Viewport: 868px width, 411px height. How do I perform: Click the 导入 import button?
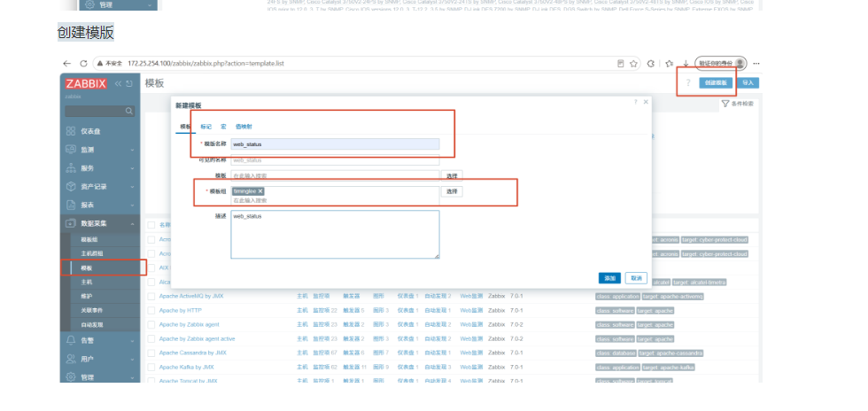(x=748, y=82)
